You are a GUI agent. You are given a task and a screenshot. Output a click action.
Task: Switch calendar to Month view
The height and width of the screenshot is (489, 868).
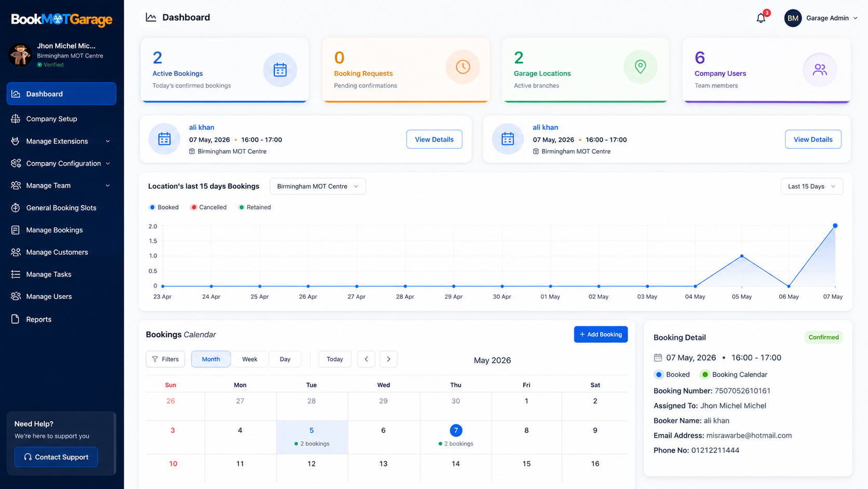click(211, 359)
